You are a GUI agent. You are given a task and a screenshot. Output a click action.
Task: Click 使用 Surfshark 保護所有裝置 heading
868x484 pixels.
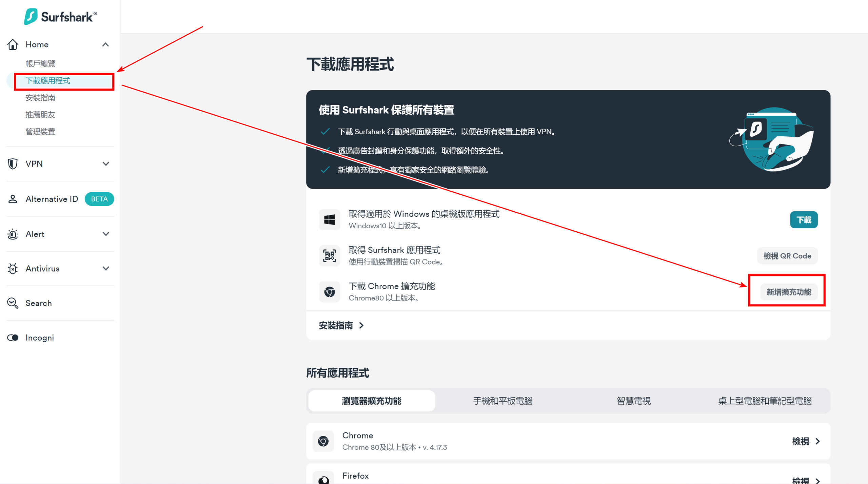point(387,110)
